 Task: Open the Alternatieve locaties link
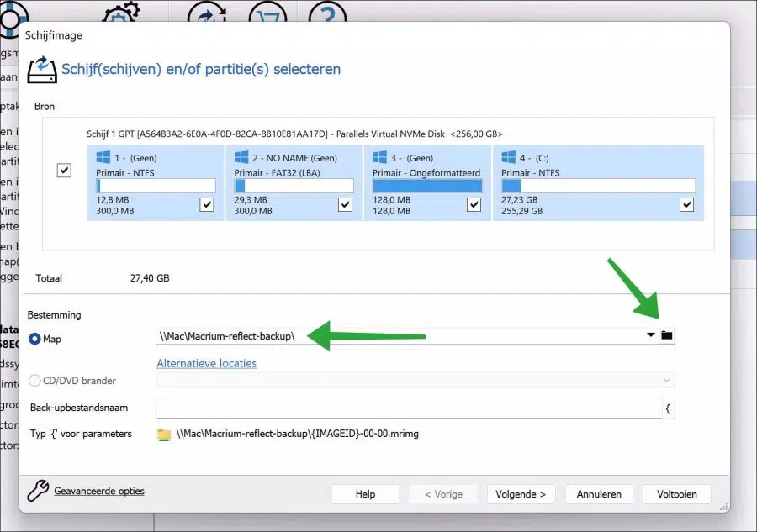pyautogui.click(x=207, y=363)
